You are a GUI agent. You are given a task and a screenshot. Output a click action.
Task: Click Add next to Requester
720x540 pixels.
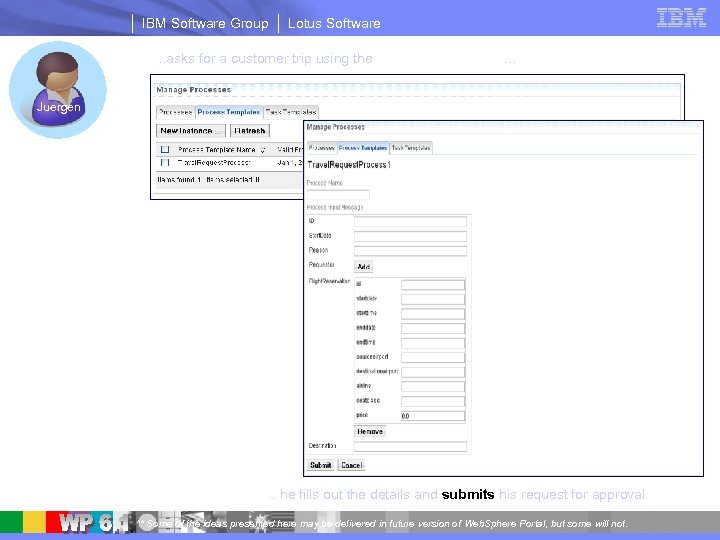[x=363, y=266]
